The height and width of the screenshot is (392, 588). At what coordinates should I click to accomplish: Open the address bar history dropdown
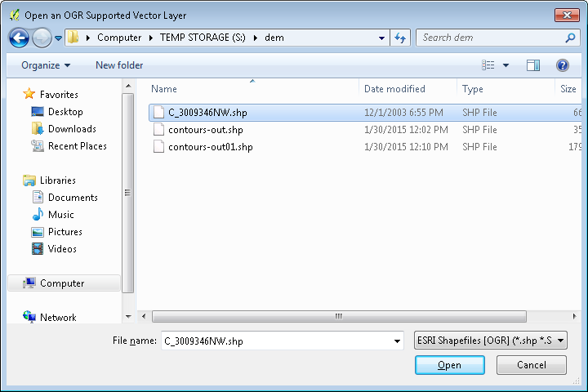click(x=381, y=38)
